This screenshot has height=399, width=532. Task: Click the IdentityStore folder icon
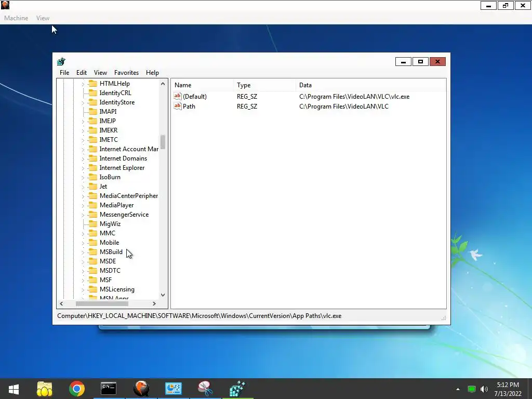click(x=93, y=102)
